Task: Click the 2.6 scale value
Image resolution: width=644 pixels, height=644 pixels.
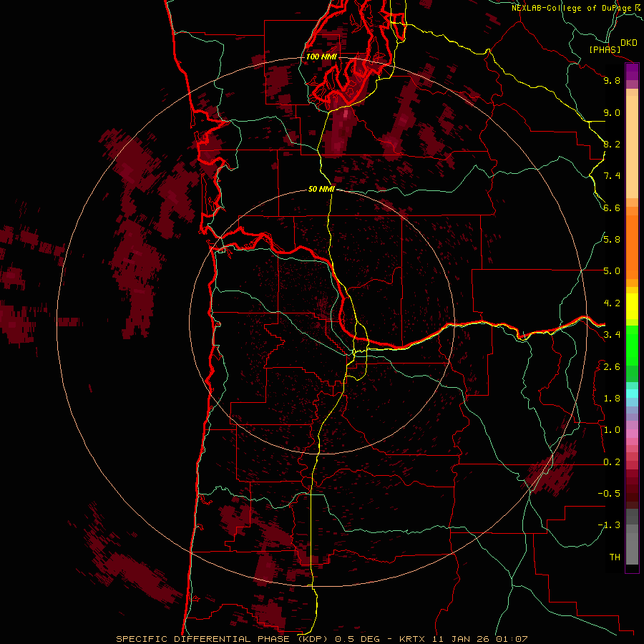Action: tap(612, 367)
